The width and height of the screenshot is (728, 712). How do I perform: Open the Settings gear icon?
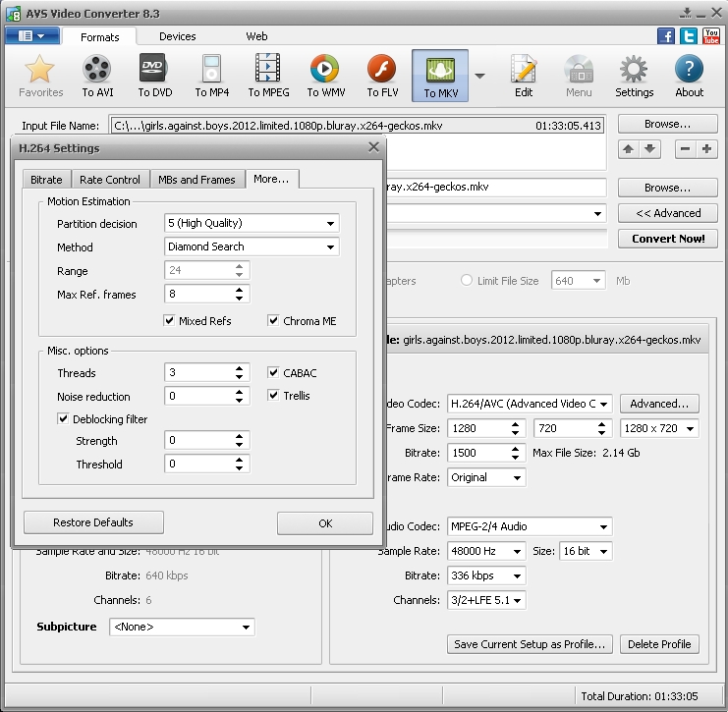634,76
